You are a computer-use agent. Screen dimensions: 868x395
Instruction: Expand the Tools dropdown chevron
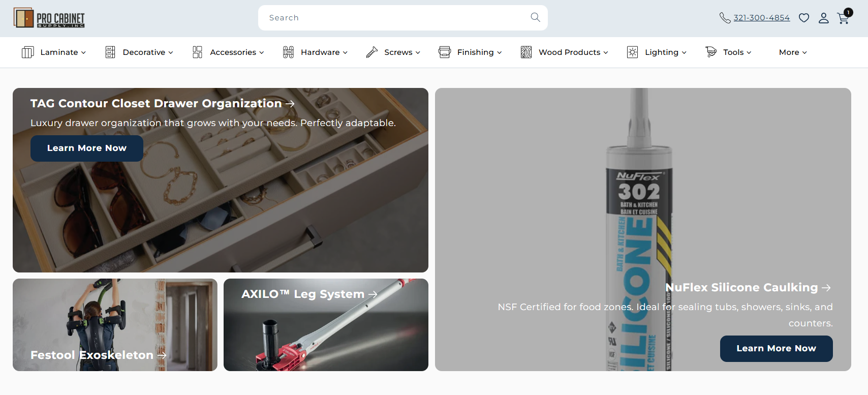[749, 52]
